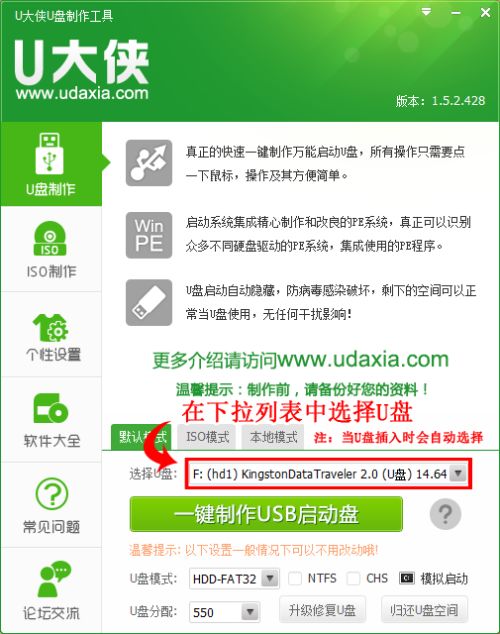Open the ISO制作 sidebar section
This screenshot has height=634, width=500.
point(51,249)
